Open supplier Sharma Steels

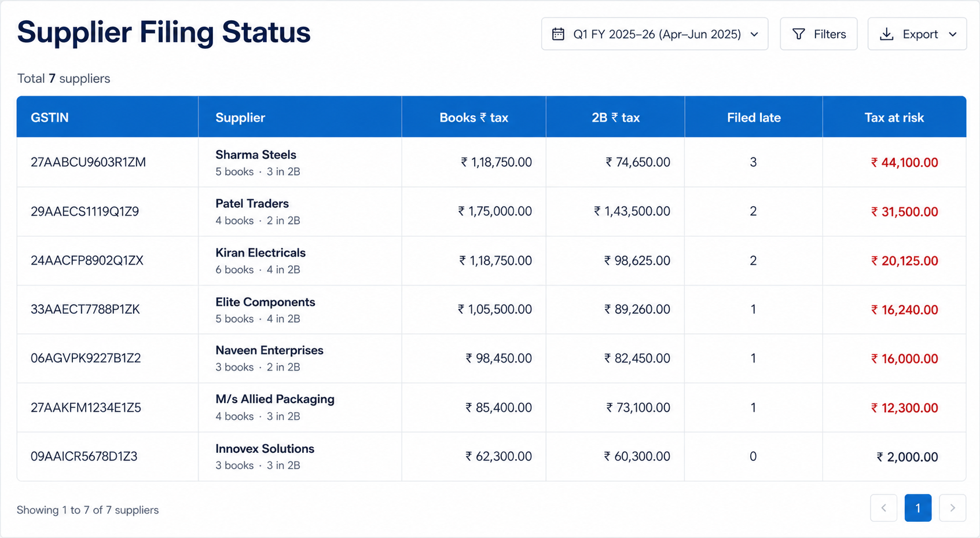click(256, 155)
